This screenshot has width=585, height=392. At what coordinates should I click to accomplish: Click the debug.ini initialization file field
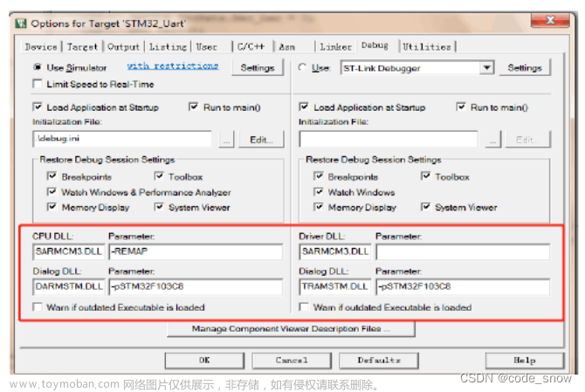point(122,139)
